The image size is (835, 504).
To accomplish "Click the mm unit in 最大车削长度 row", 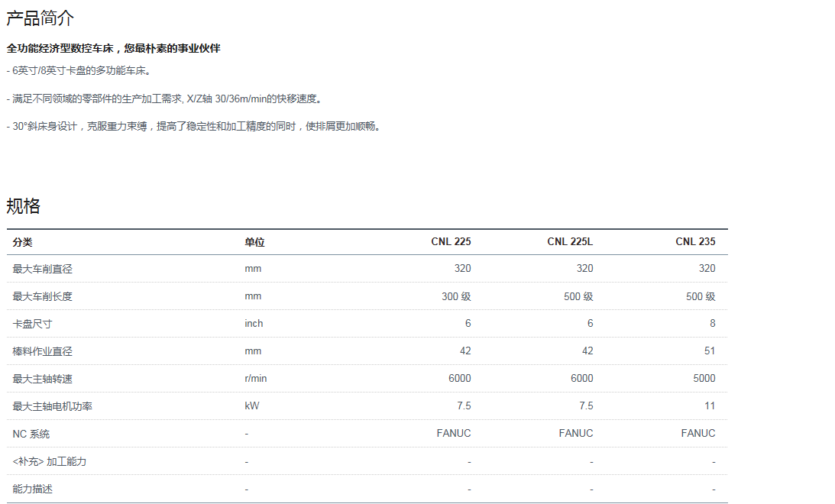I will 253,296.
